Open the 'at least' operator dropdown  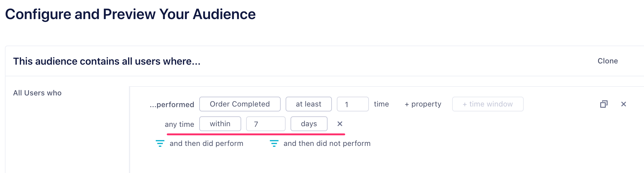pos(308,104)
